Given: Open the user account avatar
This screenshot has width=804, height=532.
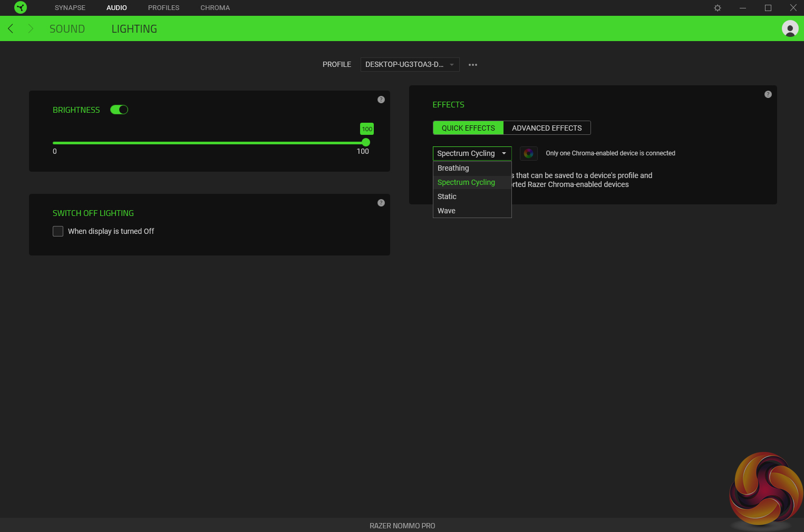Looking at the screenshot, I should coord(790,28).
